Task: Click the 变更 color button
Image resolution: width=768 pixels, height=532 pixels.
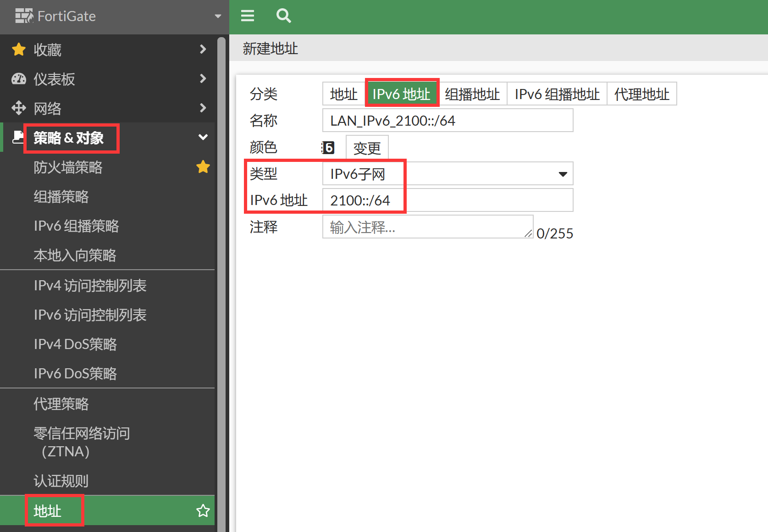Action: tap(367, 148)
